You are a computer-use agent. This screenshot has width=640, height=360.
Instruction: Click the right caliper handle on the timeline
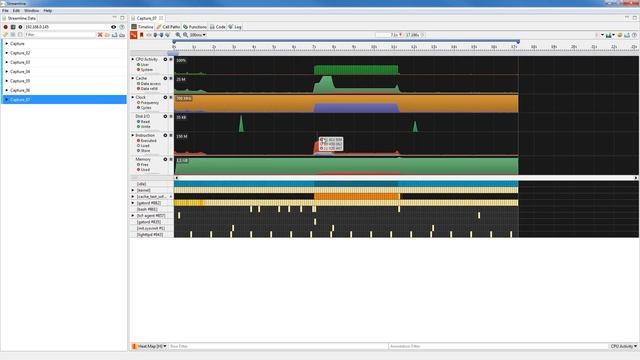pos(518,42)
